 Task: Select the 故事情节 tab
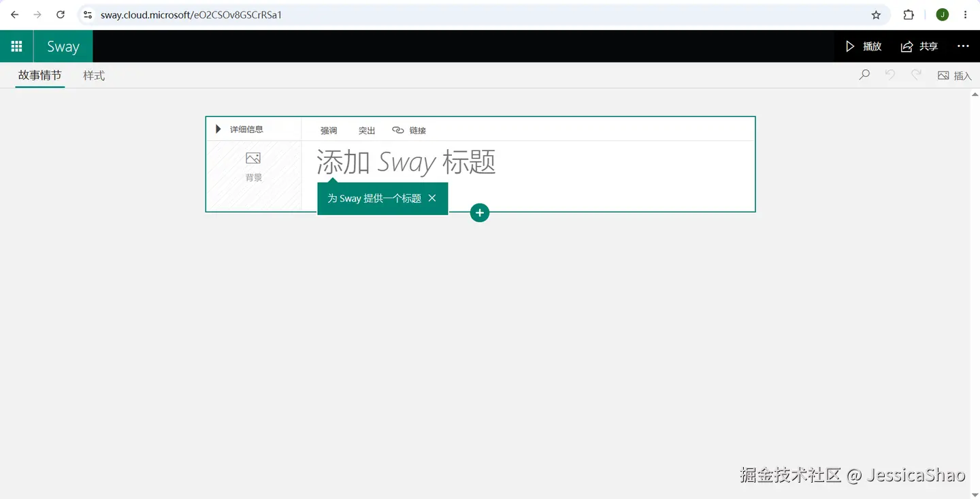click(39, 76)
